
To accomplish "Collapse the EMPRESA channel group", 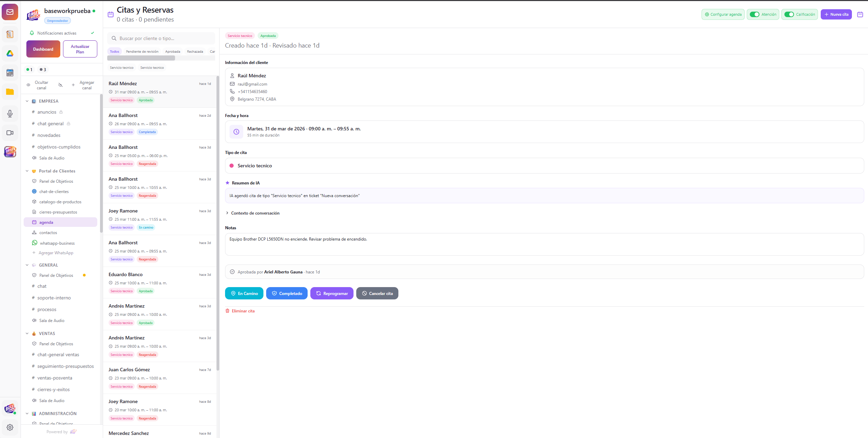I will click(27, 101).
